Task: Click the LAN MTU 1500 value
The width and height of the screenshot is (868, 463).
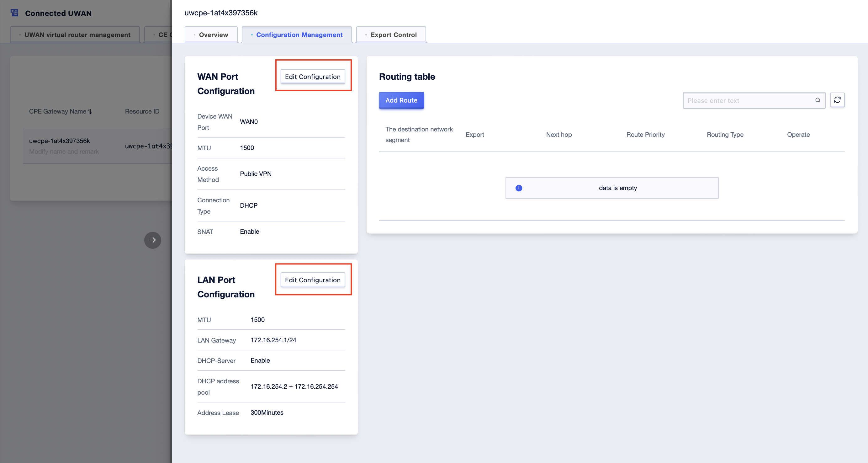Action: pos(257,319)
